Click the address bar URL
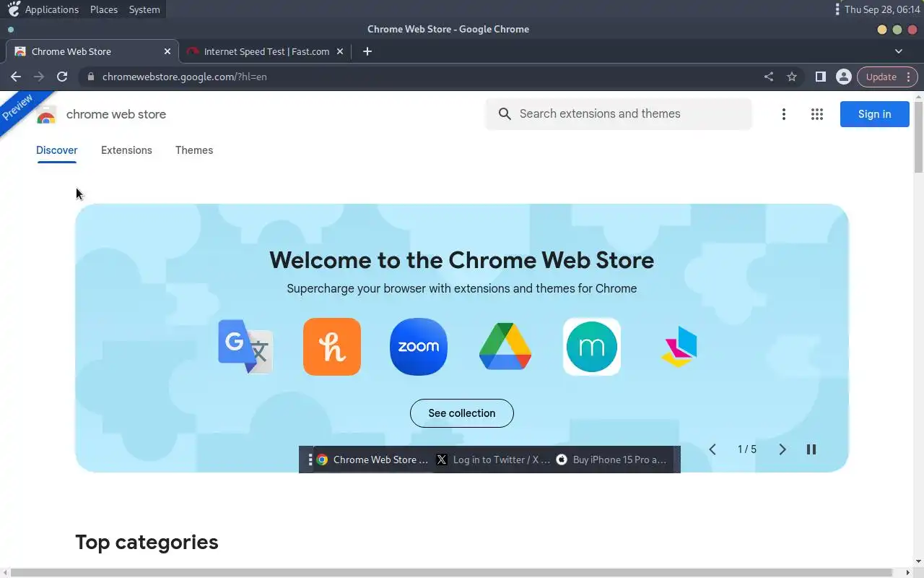 [185, 77]
